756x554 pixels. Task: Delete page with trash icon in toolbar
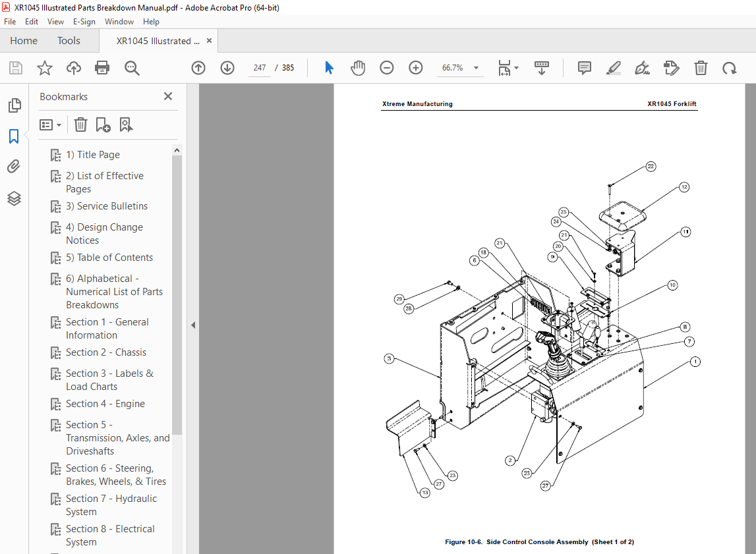pos(701,68)
